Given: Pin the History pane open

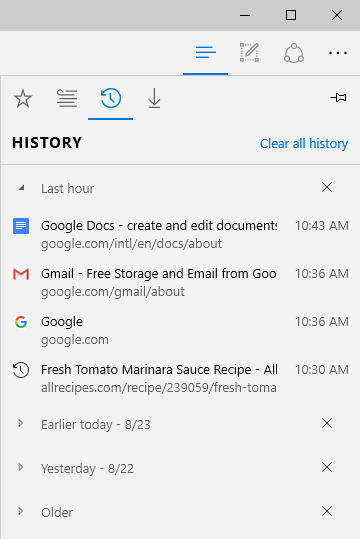Looking at the screenshot, I should (x=339, y=98).
